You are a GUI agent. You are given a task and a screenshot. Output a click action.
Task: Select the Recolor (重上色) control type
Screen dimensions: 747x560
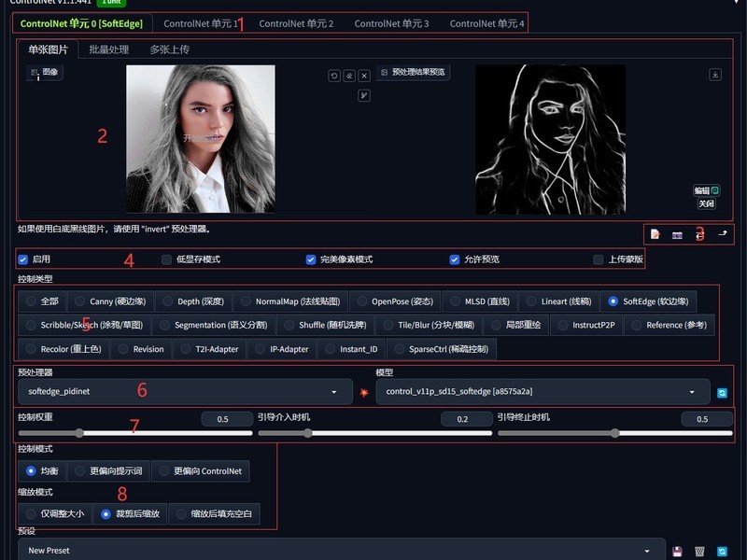63,349
